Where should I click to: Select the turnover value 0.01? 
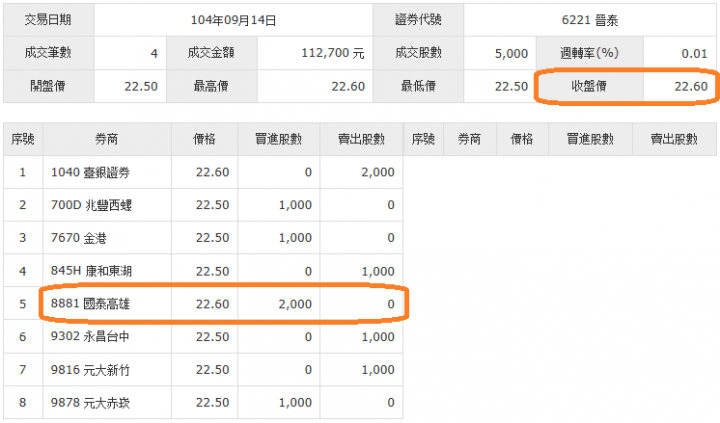pyautogui.click(x=694, y=54)
